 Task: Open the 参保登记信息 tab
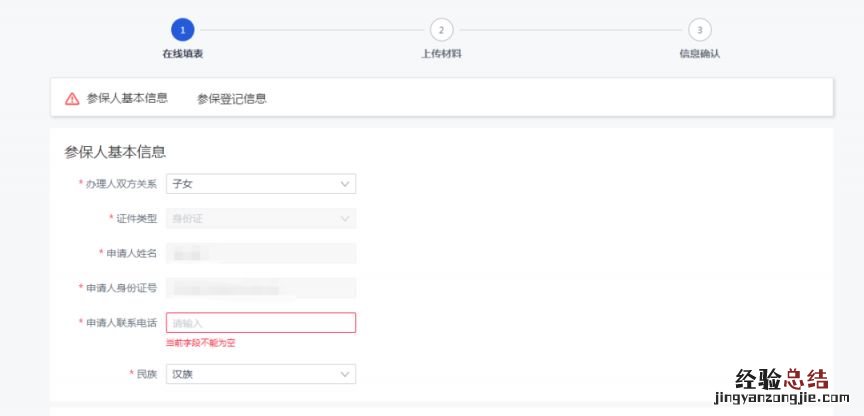click(x=232, y=99)
